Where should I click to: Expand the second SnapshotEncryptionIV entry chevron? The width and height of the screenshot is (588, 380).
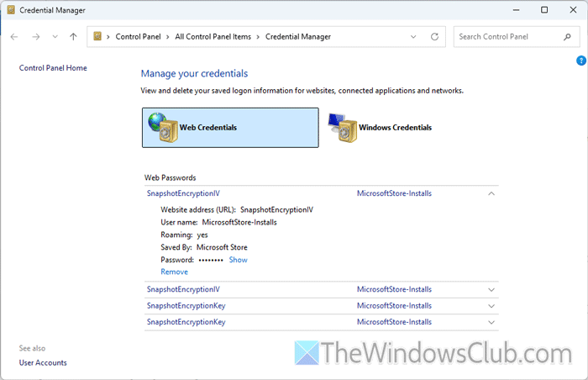(x=491, y=290)
